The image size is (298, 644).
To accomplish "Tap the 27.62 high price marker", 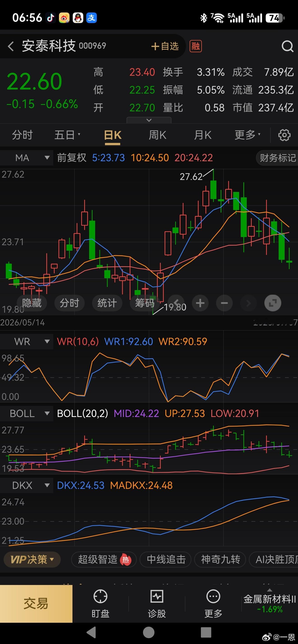I will tap(191, 177).
